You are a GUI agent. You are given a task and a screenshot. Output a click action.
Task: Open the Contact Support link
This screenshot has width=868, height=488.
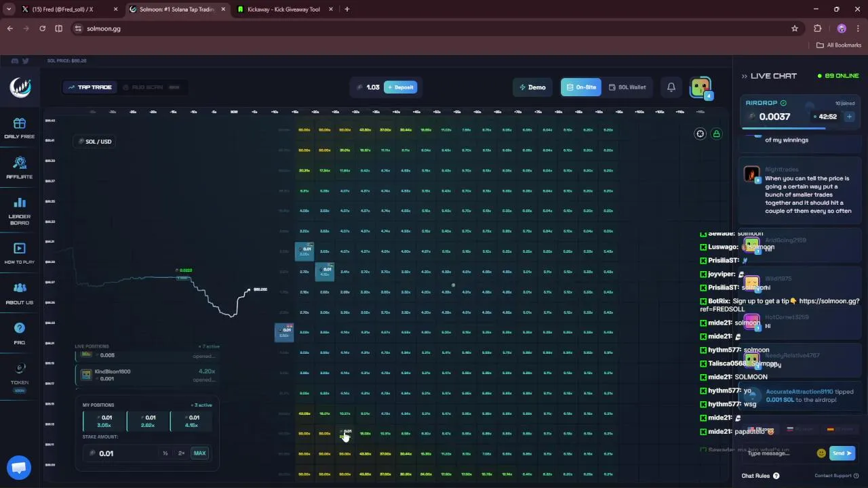[x=837, y=476]
